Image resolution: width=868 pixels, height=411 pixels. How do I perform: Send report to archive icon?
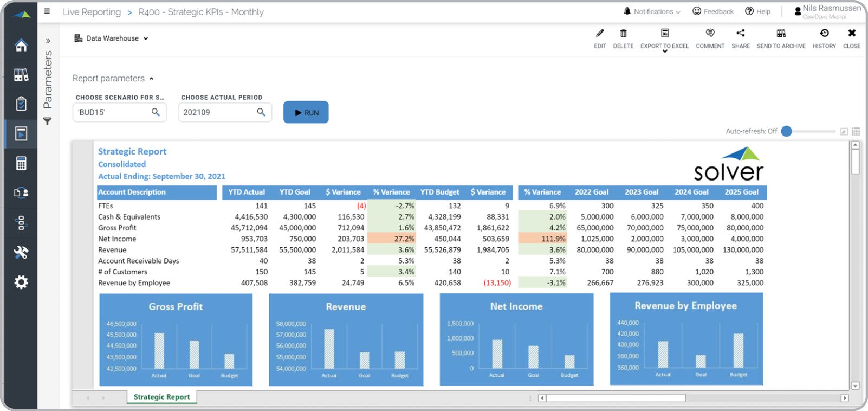(781, 34)
